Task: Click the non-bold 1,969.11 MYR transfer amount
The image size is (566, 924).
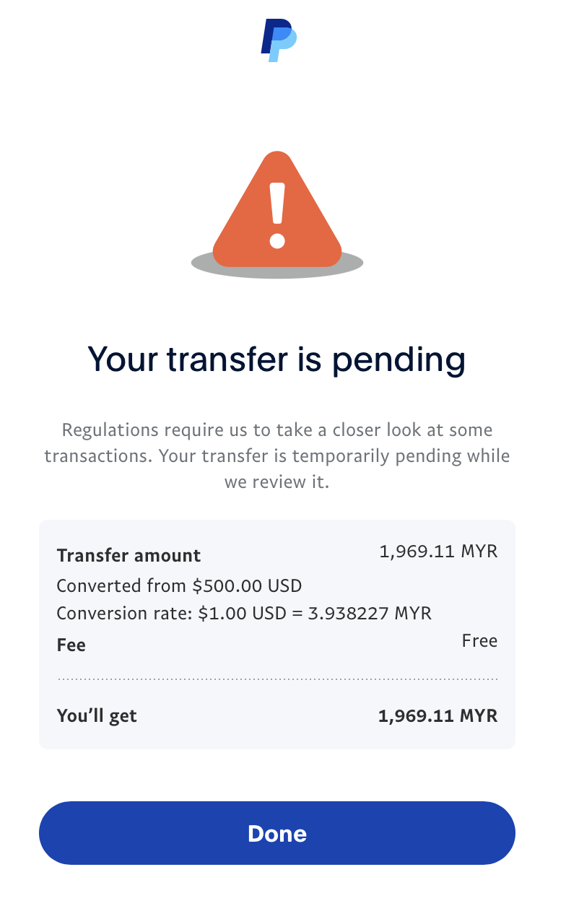Action: pyautogui.click(x=438, y=552)
